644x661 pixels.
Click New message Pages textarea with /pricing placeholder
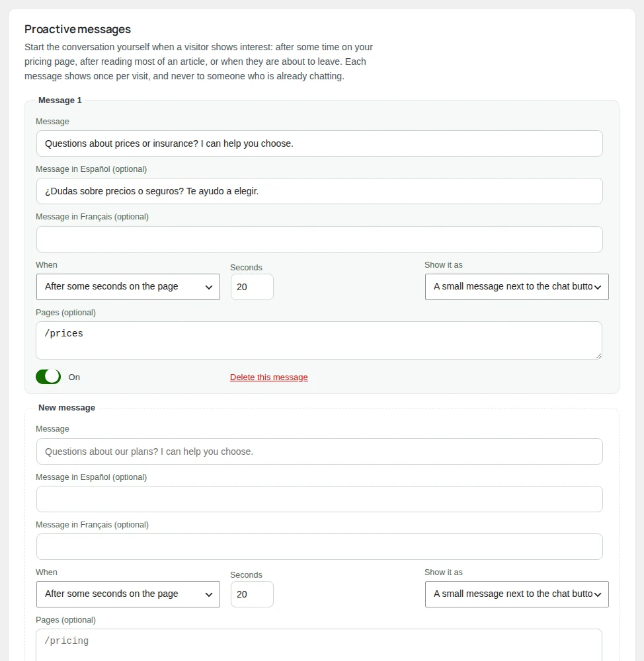coord(319,645)
